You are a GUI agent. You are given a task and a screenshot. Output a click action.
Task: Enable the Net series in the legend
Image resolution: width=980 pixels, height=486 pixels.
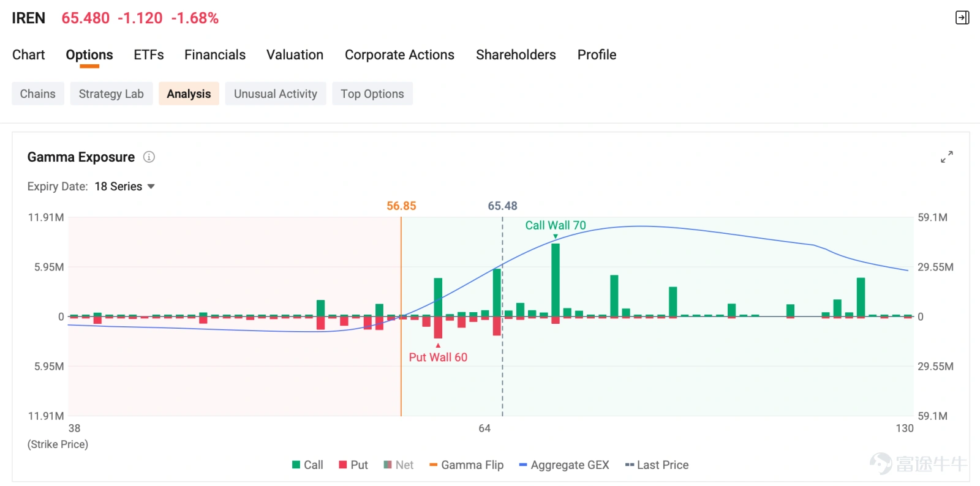tap(398, 465)
